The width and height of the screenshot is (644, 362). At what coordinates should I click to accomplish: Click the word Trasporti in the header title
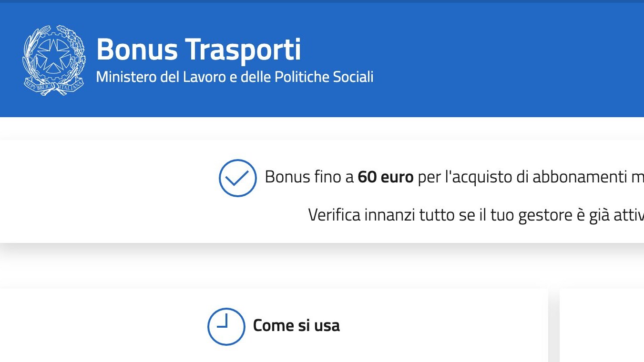[x=243, y=50]
